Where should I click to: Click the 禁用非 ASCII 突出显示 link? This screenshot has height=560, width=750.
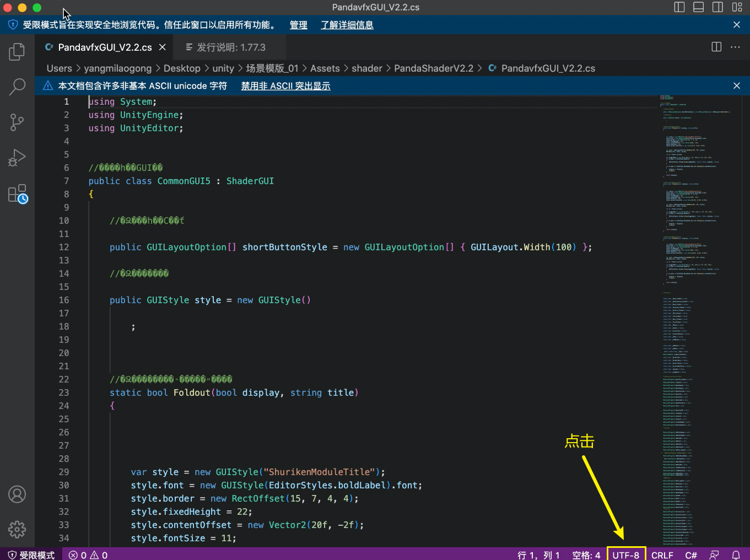point(285,86)
